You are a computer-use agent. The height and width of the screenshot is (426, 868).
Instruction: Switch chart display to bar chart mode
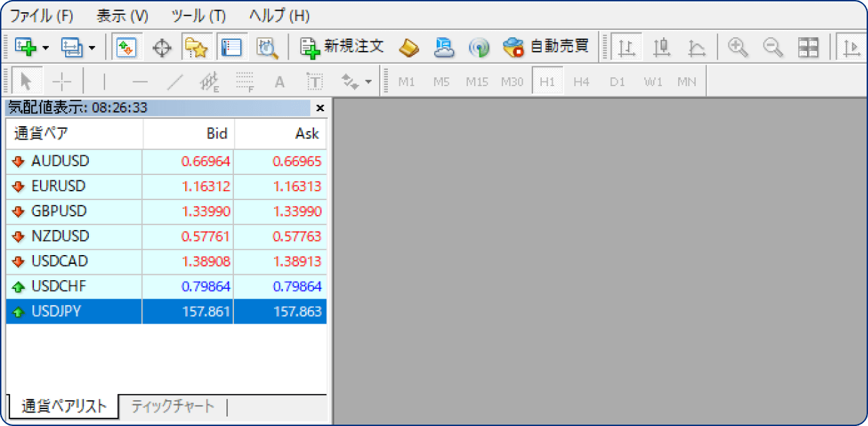click(627, 47)
